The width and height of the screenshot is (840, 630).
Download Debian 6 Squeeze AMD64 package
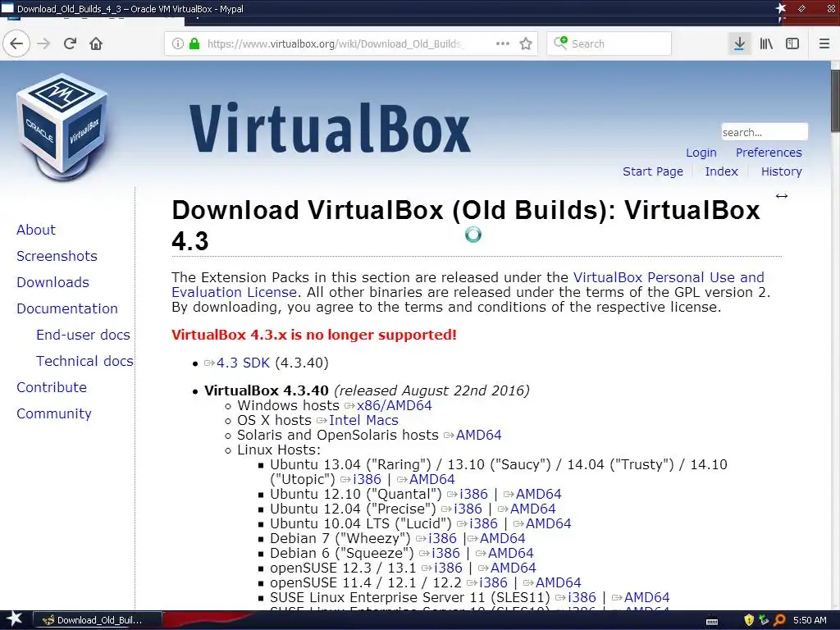[510, 554]
